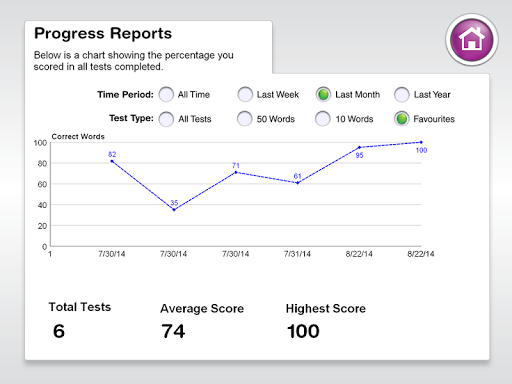
Task: Select the All Tests test type
Action: point(166,119)
